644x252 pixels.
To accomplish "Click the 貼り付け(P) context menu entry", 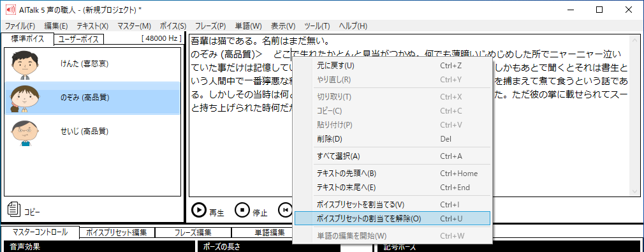I will [392, 125].
